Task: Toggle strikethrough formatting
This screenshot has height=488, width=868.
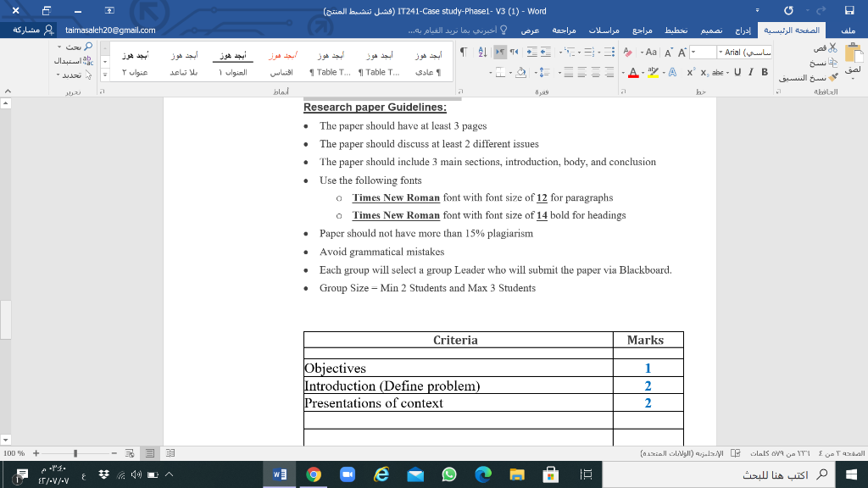Action: click(719, 72)
